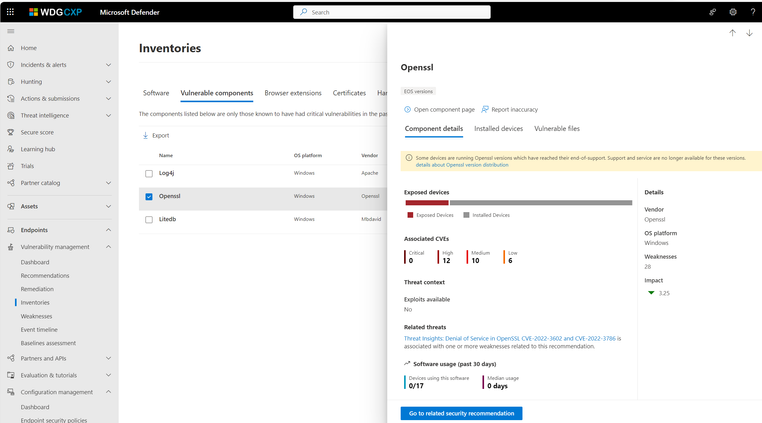Expand the Assets chevron
Screen dimensions: 762x423
tap(108, 206)
